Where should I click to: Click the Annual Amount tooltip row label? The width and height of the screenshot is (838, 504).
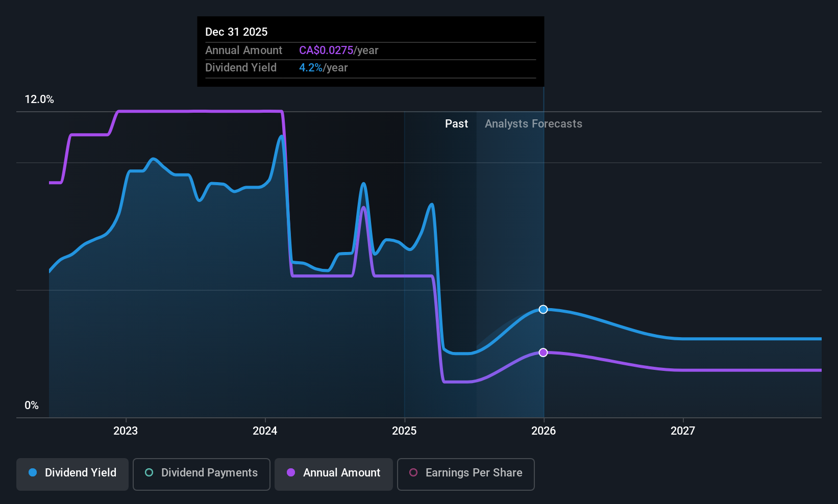pyautogui.click(x=243, y=51)
